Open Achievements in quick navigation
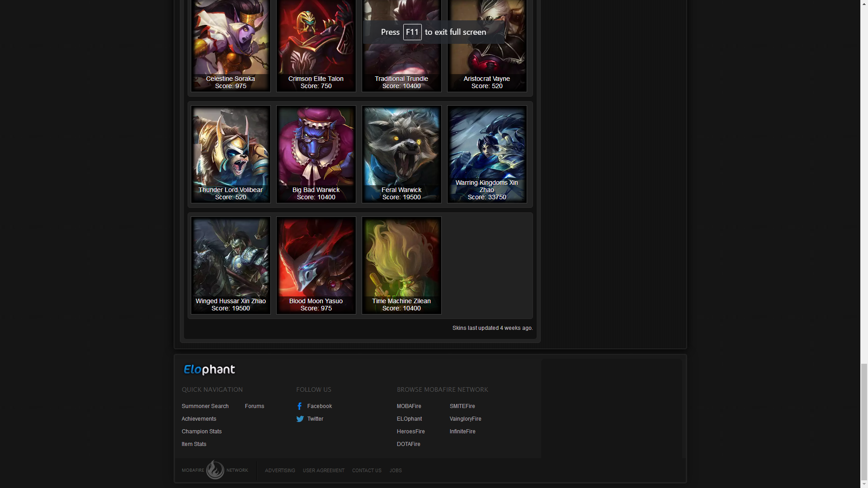The image size is (868, 488). (x=199, y=419)
